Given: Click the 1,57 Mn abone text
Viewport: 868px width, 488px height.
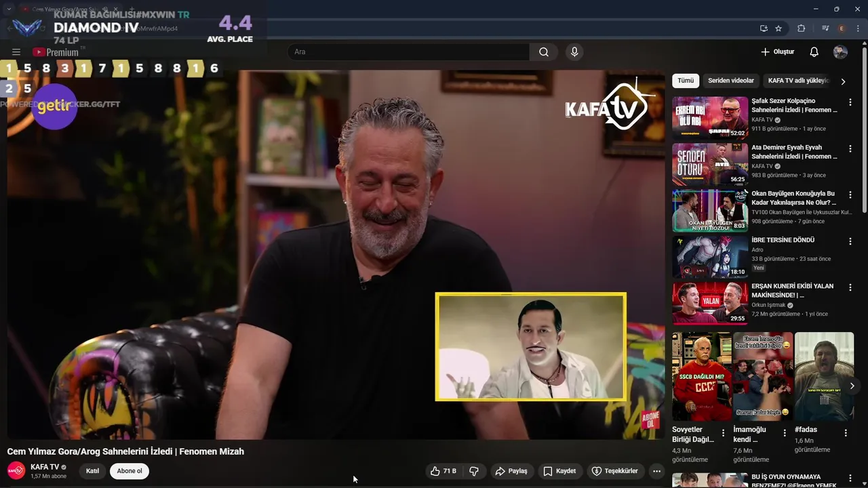Looking at the screenshot, I should tap(48, 476).
